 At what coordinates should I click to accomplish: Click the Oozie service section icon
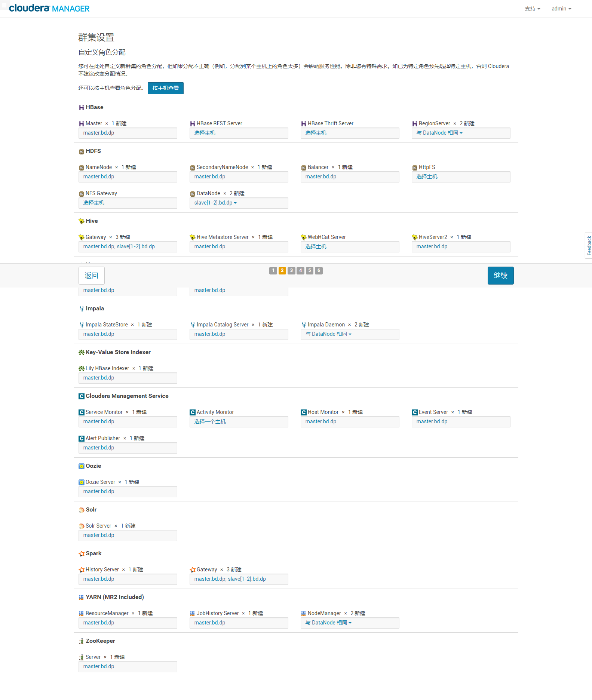click(81, 466)
